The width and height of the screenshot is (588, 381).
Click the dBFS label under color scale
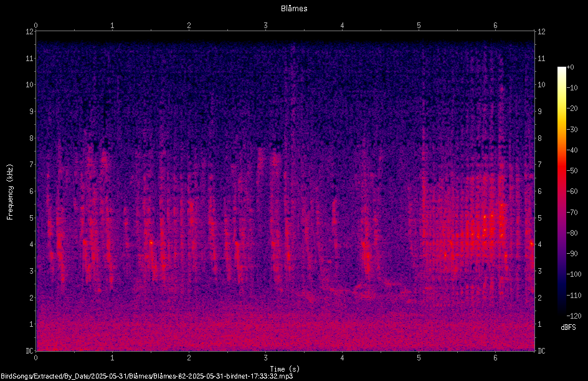click(x=568, y=327)
